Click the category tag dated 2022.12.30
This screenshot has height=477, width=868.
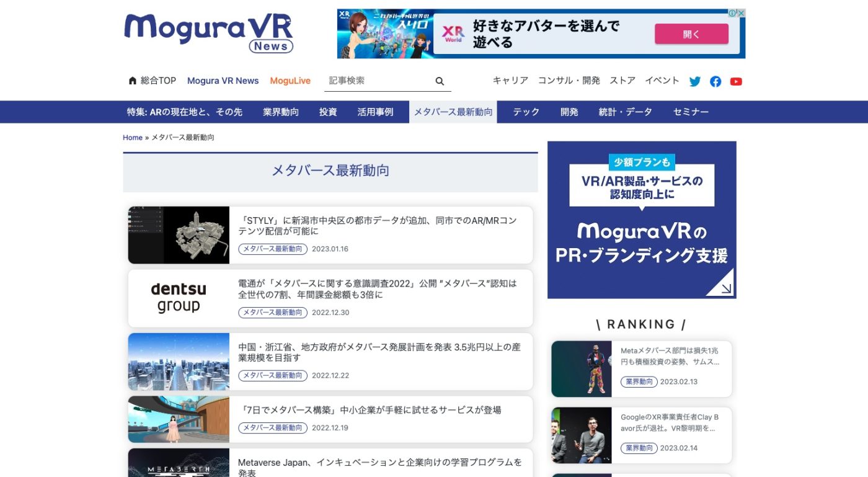tap(273, 313)
